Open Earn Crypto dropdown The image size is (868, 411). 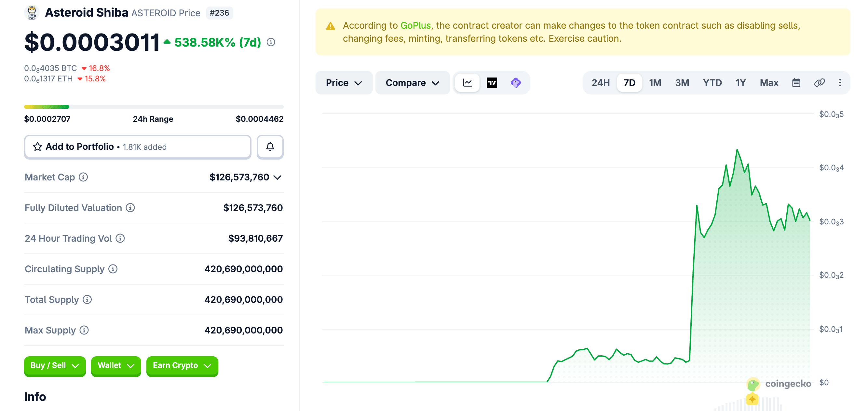pos(182,366)
